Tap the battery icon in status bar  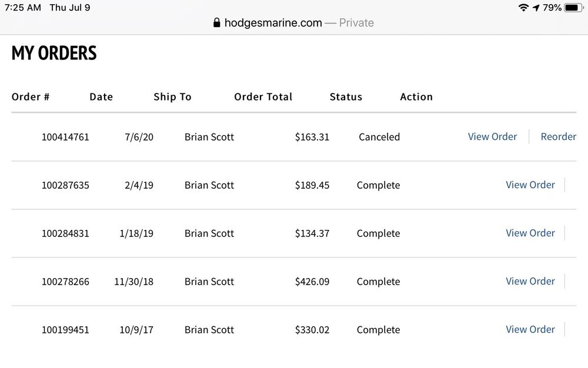tap(573, 8)
